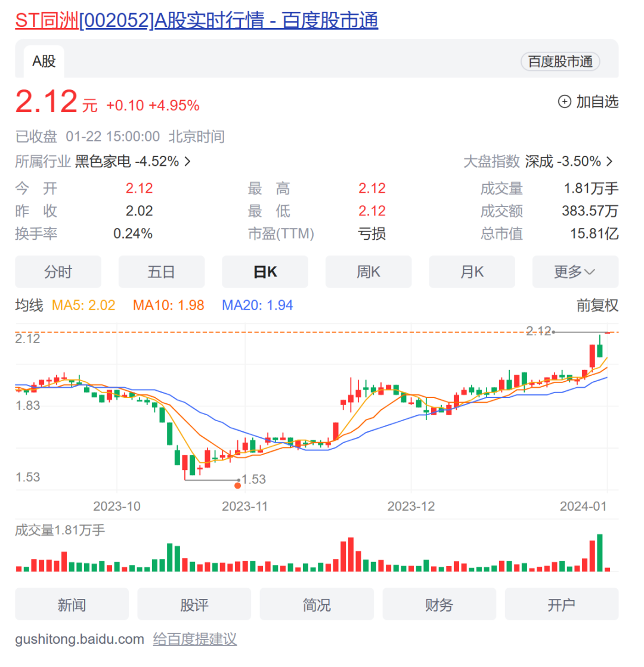Switch to the 月K chart tab
The image size is (644, 667).
pyautogui.click(x=472, y=272)
